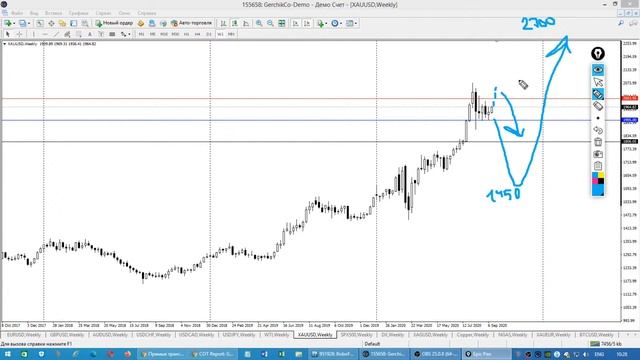Clear all ink with Epic Pen trash icon

pyautogui.click(x=598, y=142)
